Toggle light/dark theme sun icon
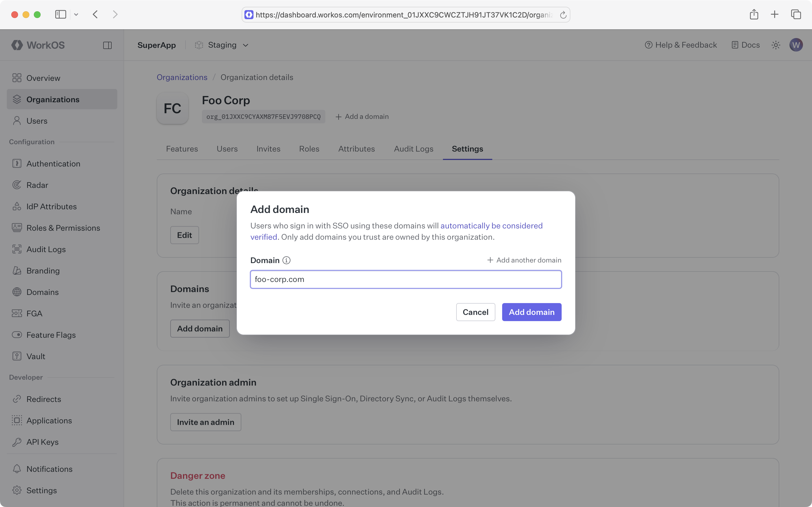Screen dimensions: 812x507 775,45
